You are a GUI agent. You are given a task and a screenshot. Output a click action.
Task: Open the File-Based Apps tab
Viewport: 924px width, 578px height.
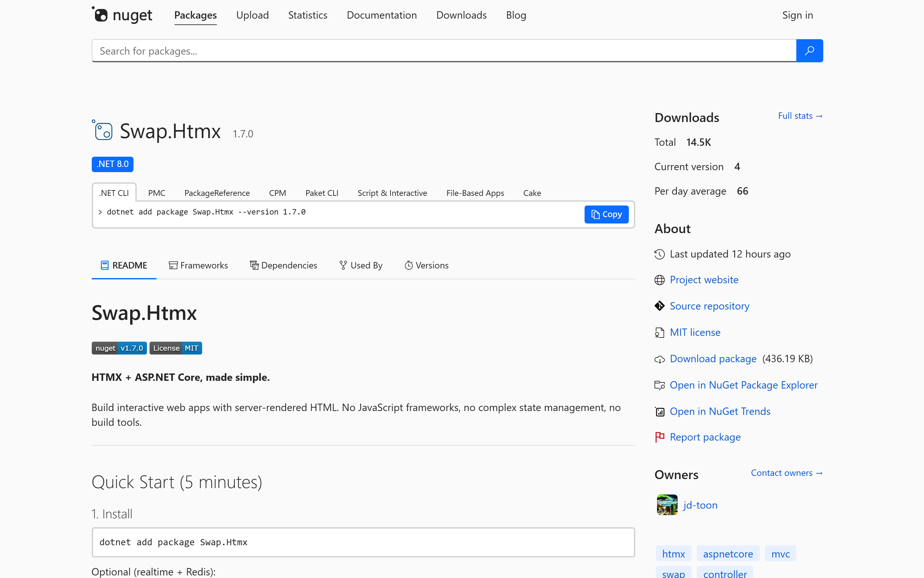[x=475, y=193]
